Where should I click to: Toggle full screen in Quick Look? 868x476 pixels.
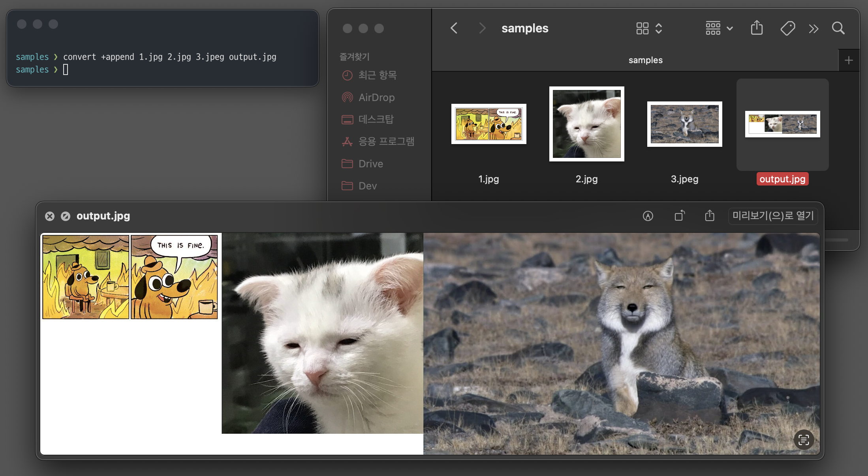click(66, 216)
